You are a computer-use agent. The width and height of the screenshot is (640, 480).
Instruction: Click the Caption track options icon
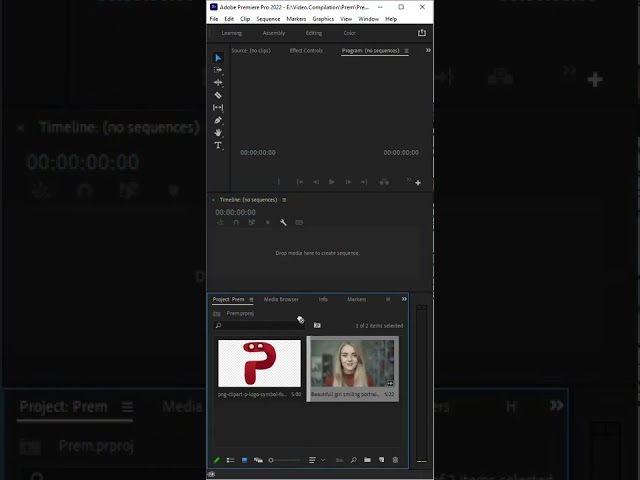click(299, 222)
